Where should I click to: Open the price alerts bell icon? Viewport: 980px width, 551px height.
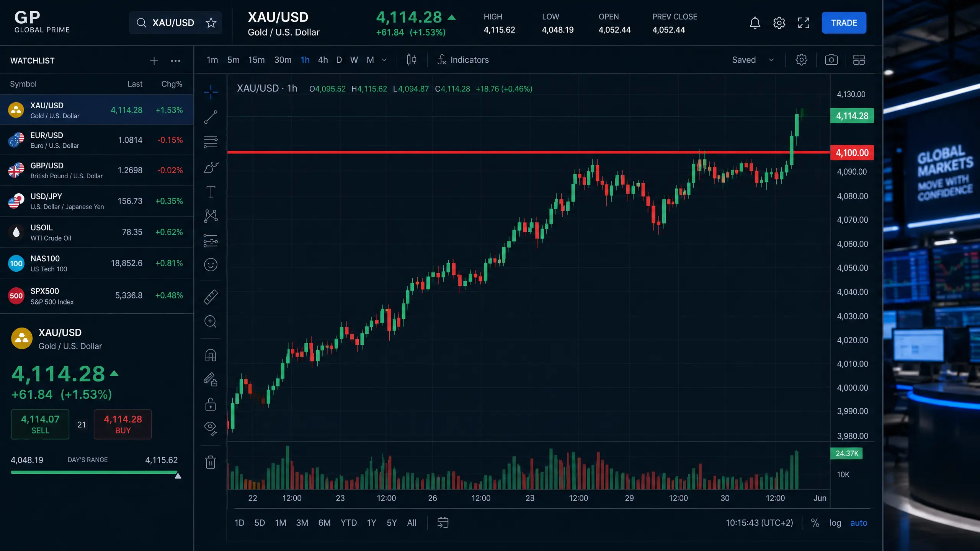(755, 23)
